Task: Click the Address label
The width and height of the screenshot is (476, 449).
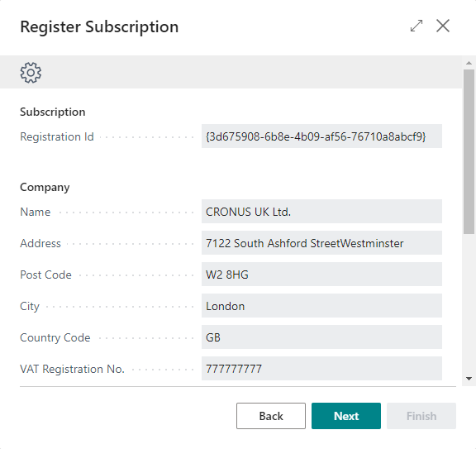Action: click(x=40, y=243)
